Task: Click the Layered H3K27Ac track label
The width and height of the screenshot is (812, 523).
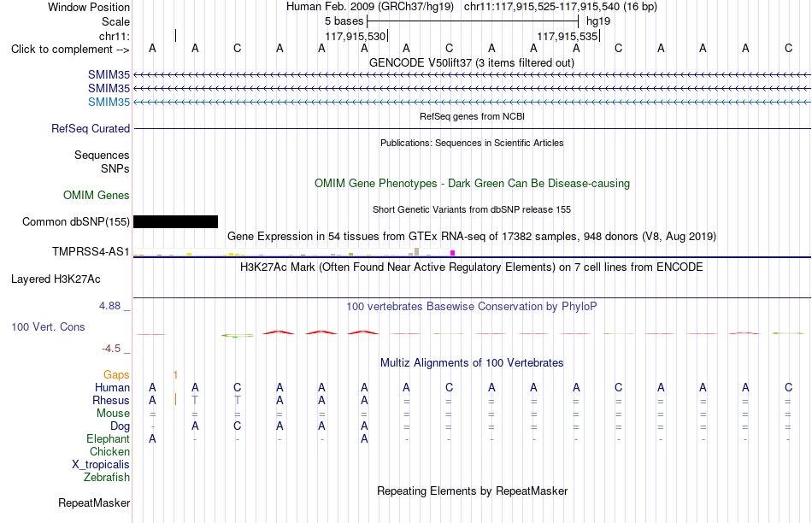Action: click(x=56, y=279)
